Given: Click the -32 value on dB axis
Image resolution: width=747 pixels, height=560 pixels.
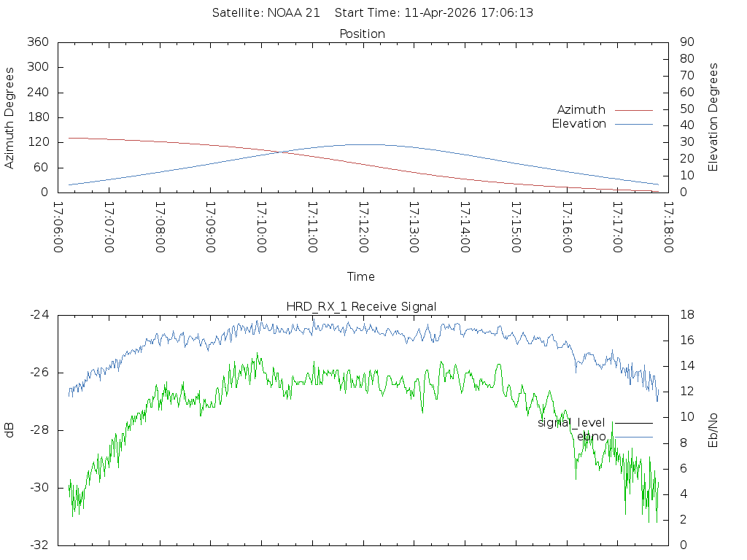Looking at the screenshot, I should tap(38, 545).
